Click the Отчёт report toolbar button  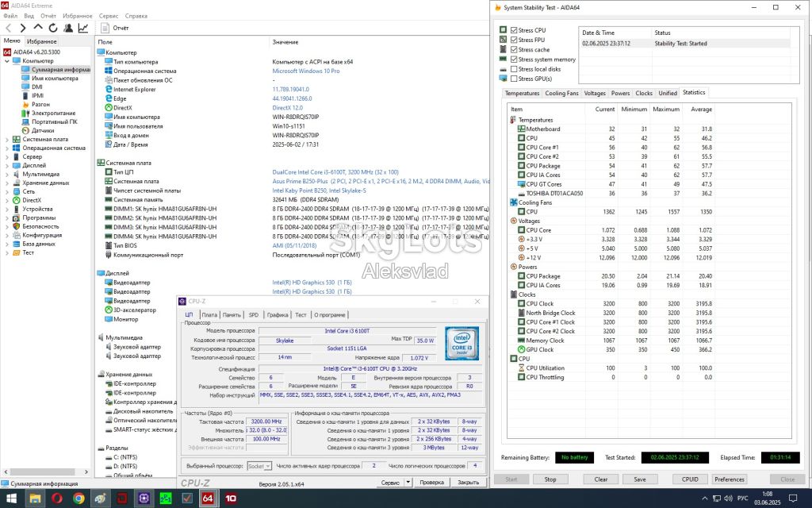click(x=115, y=28)
